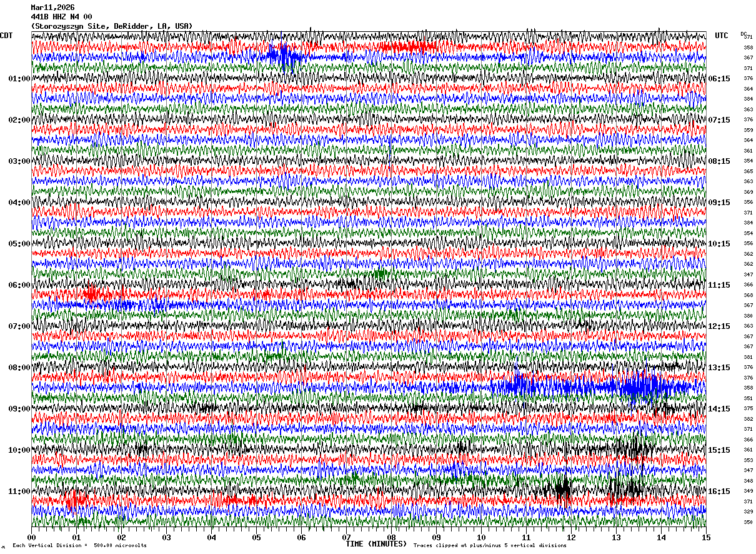The width and height of the screenshot is (756, 554).
Task: Select the 03:00 CDT row label
Action: (x=19, y=161)
